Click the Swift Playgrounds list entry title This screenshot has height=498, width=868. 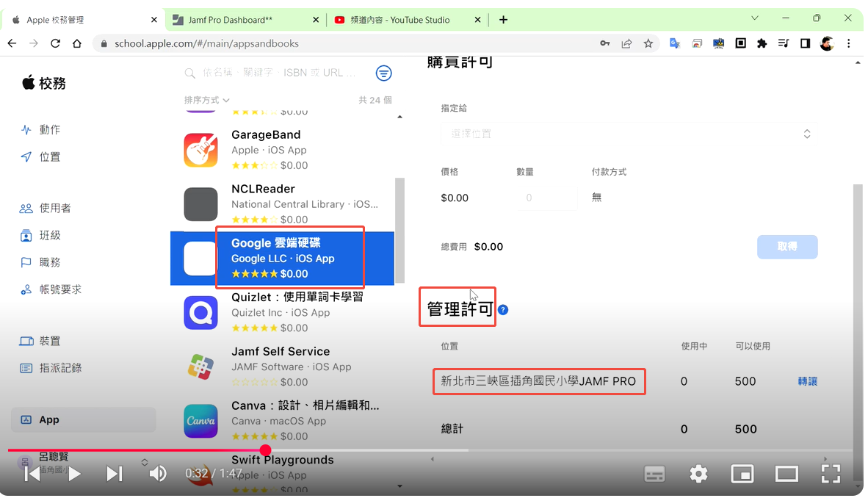coord(282,460)
